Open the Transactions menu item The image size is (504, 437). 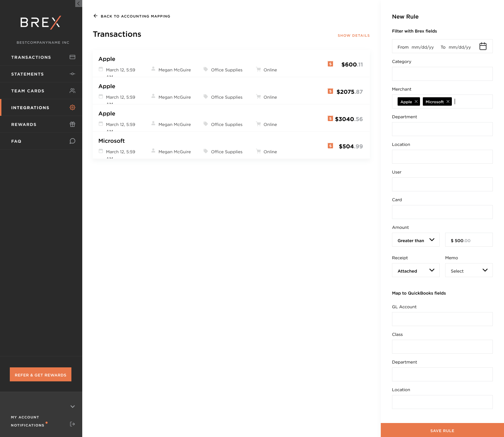click(x=41, y=57)
